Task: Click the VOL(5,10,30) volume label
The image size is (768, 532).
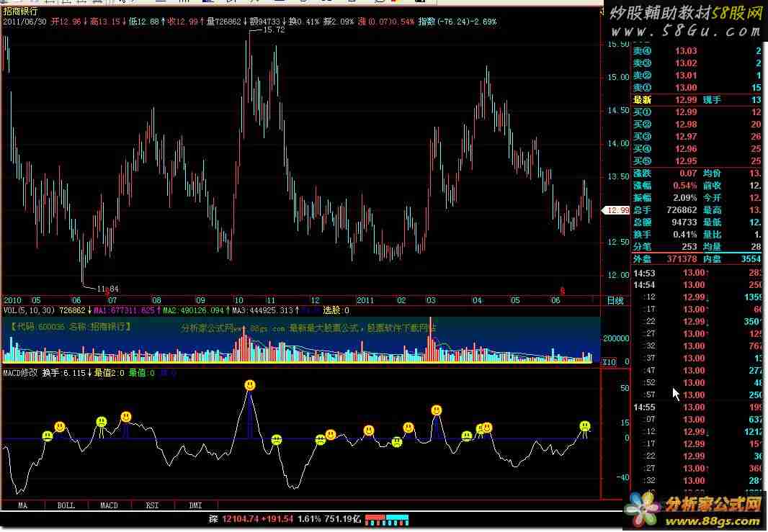Action: [30, 310]
